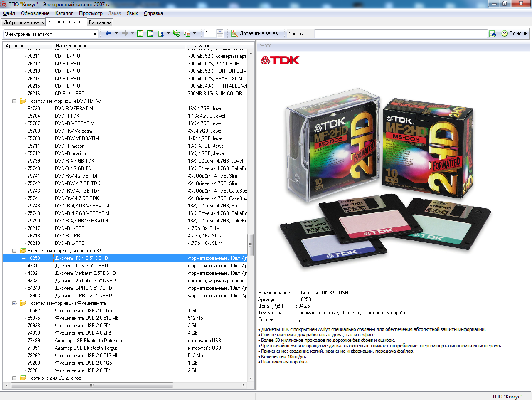Open the Электронный каталог combo box
Image resolution: width=532 pixels, height=400 pixels.
[x=51, y=34]
